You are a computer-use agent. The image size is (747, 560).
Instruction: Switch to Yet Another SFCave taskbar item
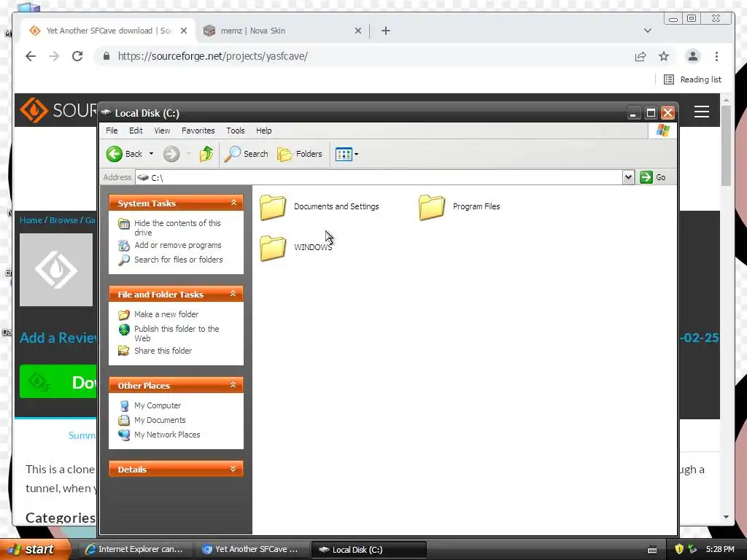click(251, 549)
